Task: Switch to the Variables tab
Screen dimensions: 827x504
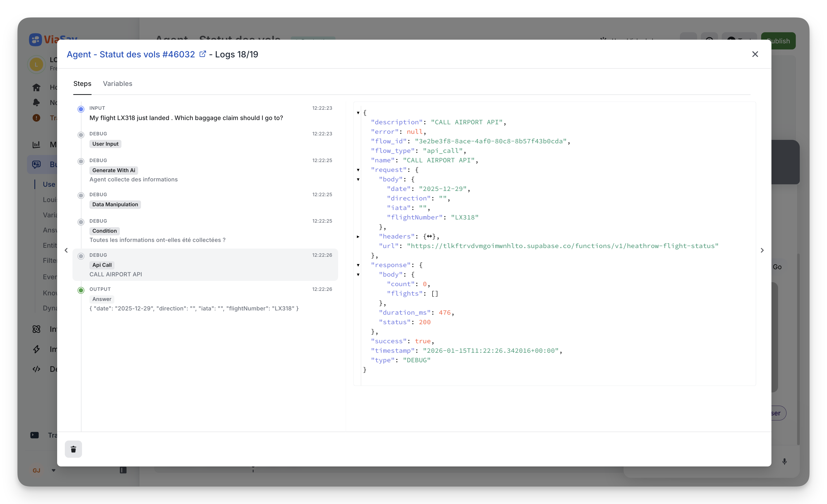Action: point(117,84)
